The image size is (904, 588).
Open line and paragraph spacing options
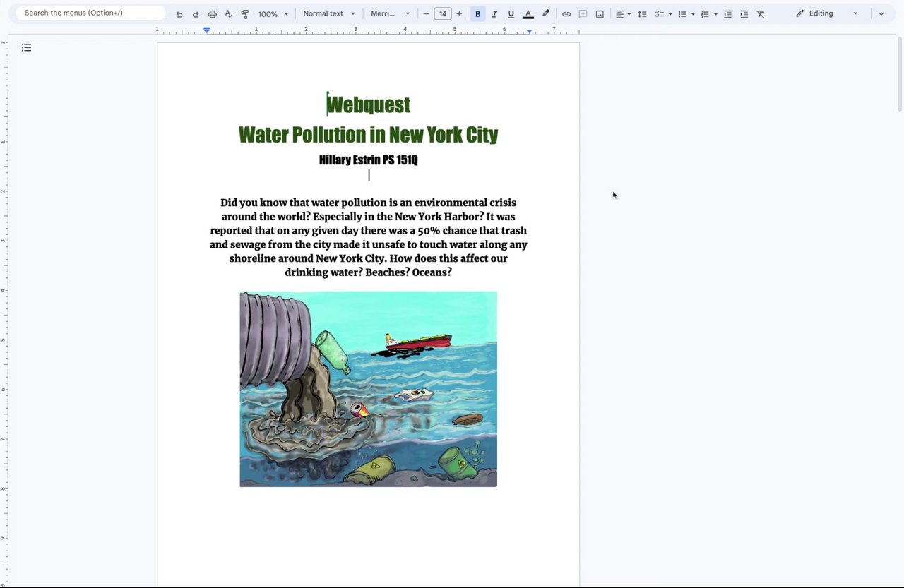[642, 14]
